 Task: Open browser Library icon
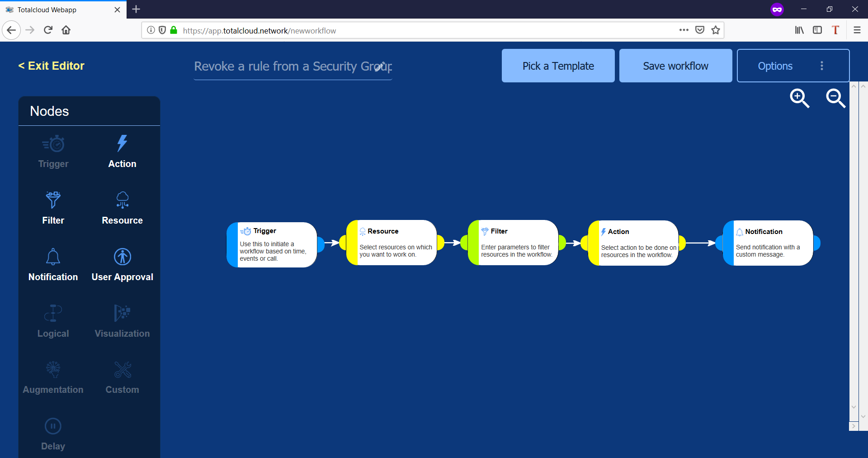click(799, 30)
